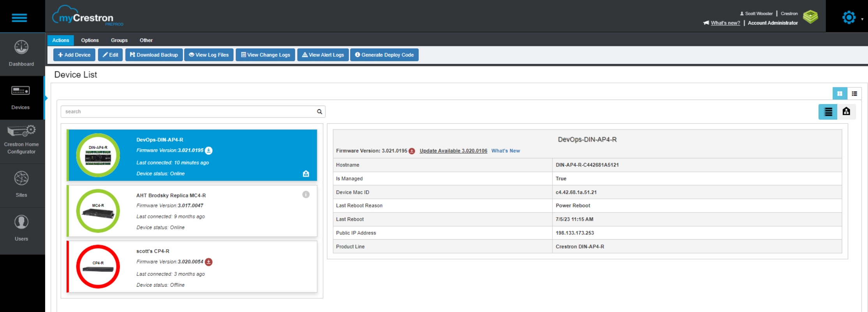The height and width of the screenshot is (312, 868).
Task: Click info icon on AHT Brodsky card
Action: tap(306, 194)
